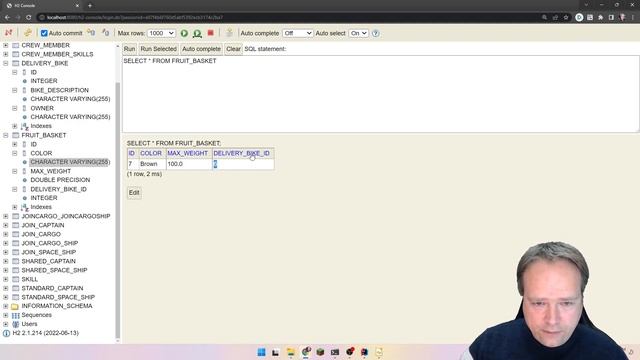Open the browser extensions puzzle icon
Screen dimensions: 640x360
point(600,17)
